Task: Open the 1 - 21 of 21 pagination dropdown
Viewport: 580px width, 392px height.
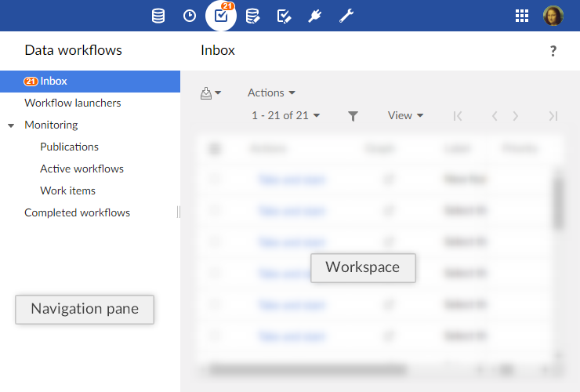Action: click(285, 115)
